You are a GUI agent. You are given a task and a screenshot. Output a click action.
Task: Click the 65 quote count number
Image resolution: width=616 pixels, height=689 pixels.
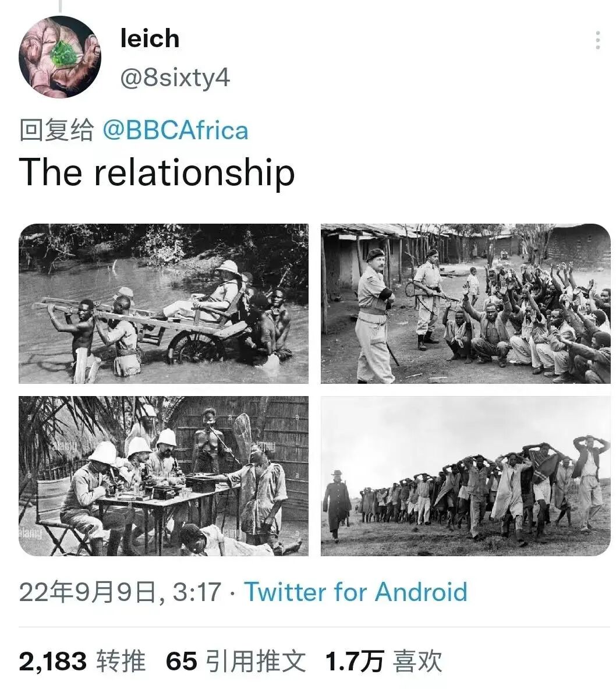pos(182,661)
